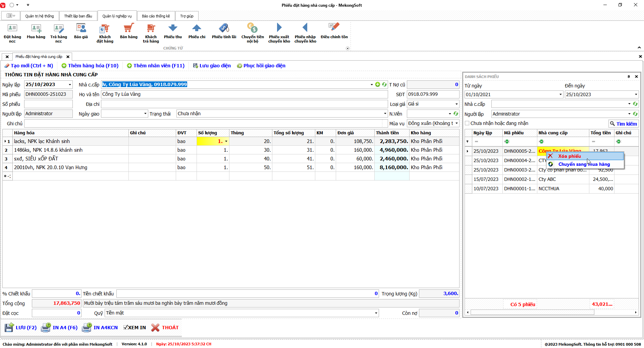This screenshot has width=644, height=348.
Task: Toggle the XEM IN checkbox
Action: pos(126,328)
